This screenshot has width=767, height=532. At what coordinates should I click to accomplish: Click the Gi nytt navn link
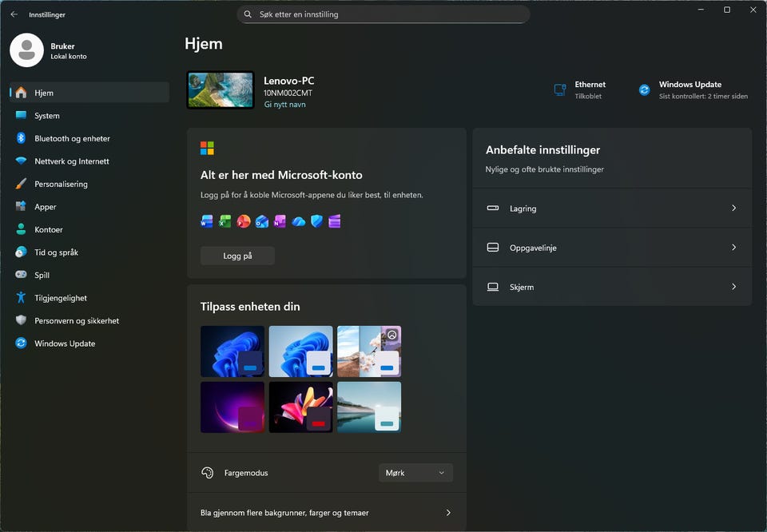pyautogui.click(x=284, y=104)
